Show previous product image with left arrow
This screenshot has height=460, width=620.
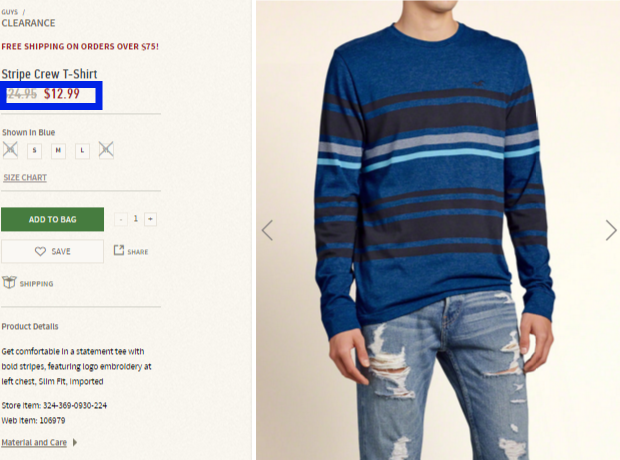pyautogui.click(x=267, y=230)
